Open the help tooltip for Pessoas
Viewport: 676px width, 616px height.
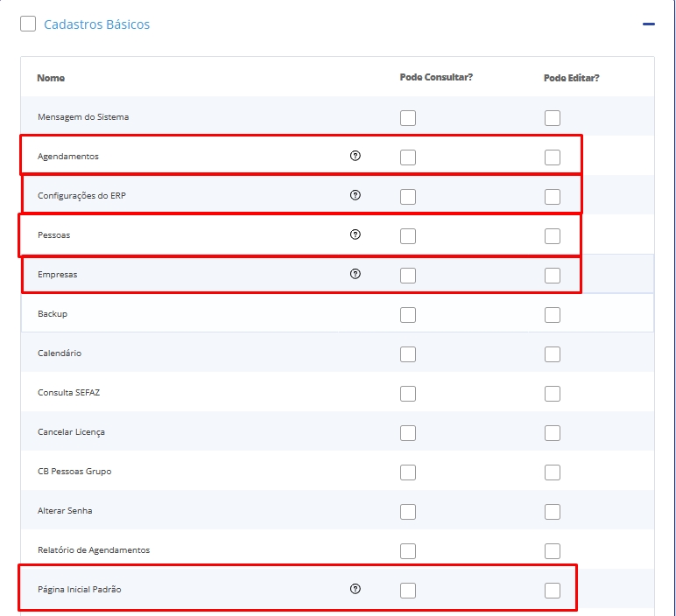pyautogui.click(x=355, y=234)
